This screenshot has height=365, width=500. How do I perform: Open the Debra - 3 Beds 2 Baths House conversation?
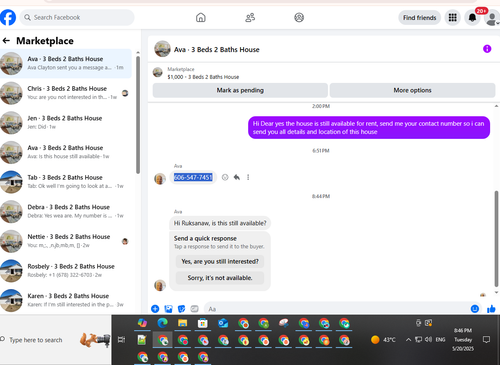pos(66,212)
